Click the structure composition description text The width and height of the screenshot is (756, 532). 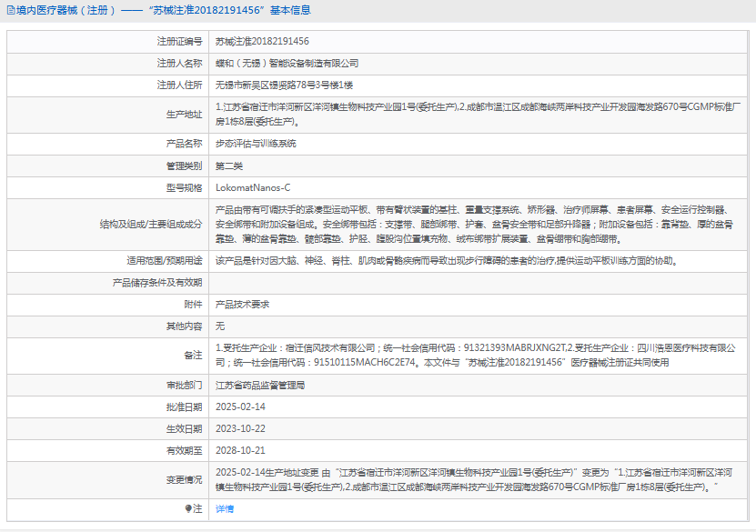click(x=474, y=224)
